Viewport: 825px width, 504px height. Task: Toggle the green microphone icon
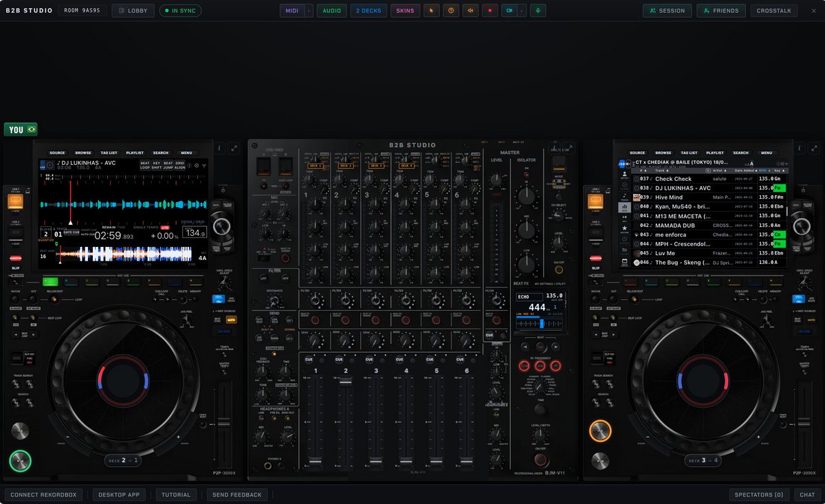tap(538, 10)
